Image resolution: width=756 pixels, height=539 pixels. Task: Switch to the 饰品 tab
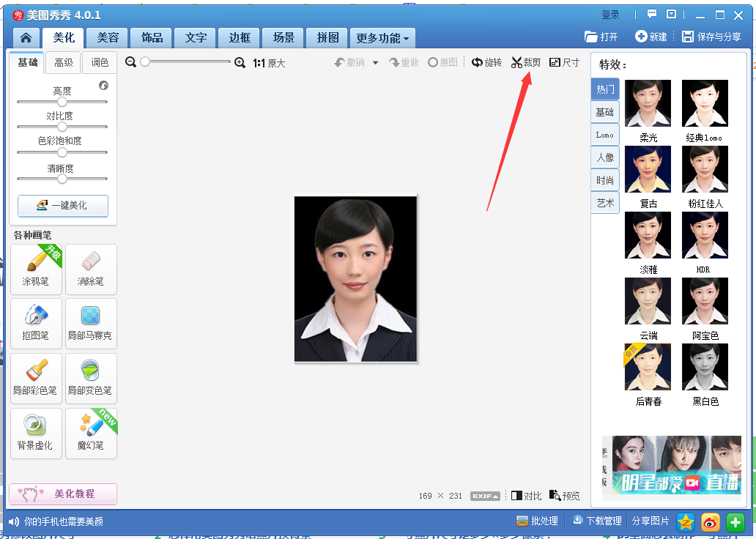pos(152,37)
